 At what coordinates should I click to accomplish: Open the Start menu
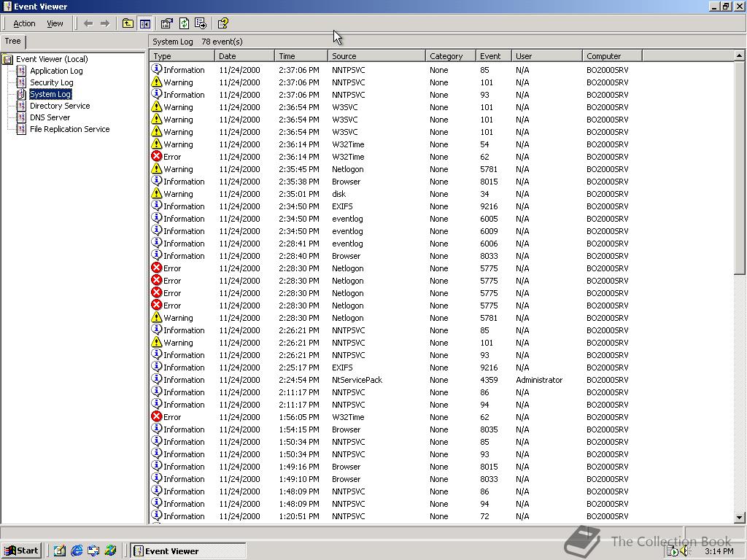(21, 551)
